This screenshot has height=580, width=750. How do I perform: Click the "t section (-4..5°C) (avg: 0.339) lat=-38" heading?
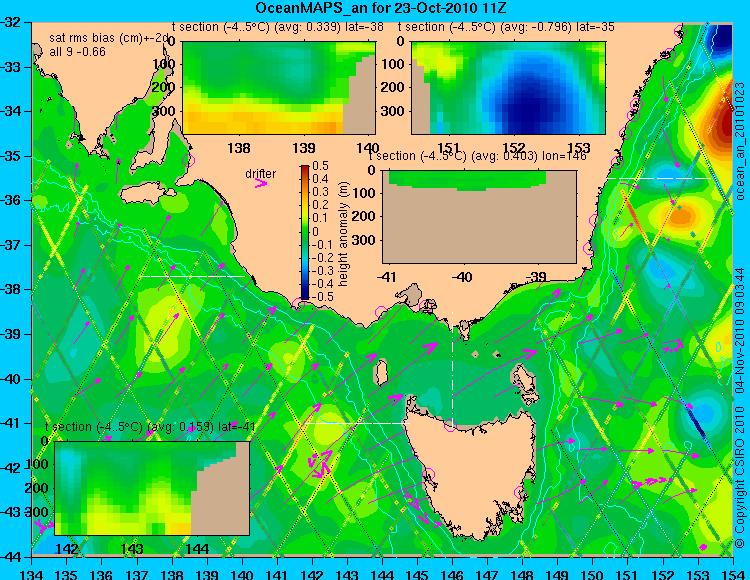click(x=277, y=27)
